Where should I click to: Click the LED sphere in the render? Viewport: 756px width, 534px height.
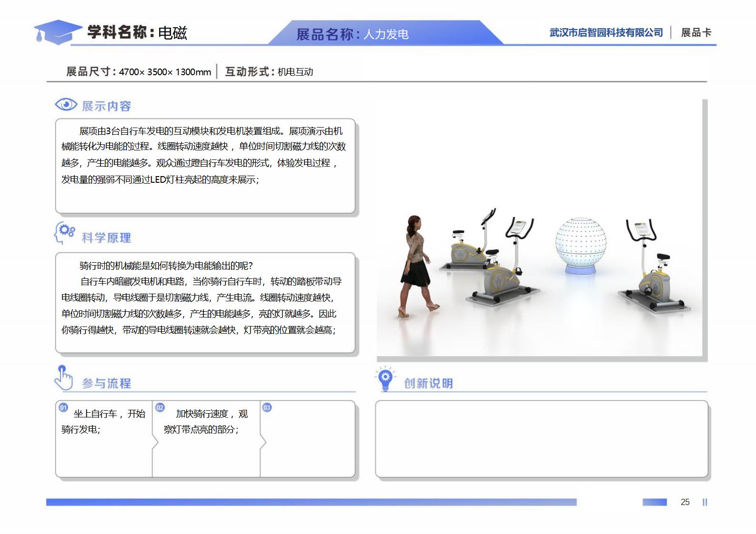[x=580, y=246]
